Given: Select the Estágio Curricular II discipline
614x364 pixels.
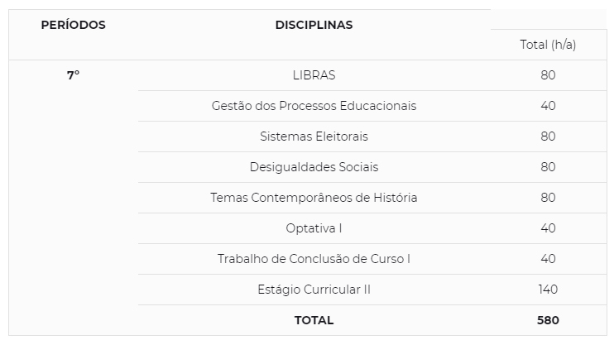Looking at the screenshot, I should pos(314,290).
